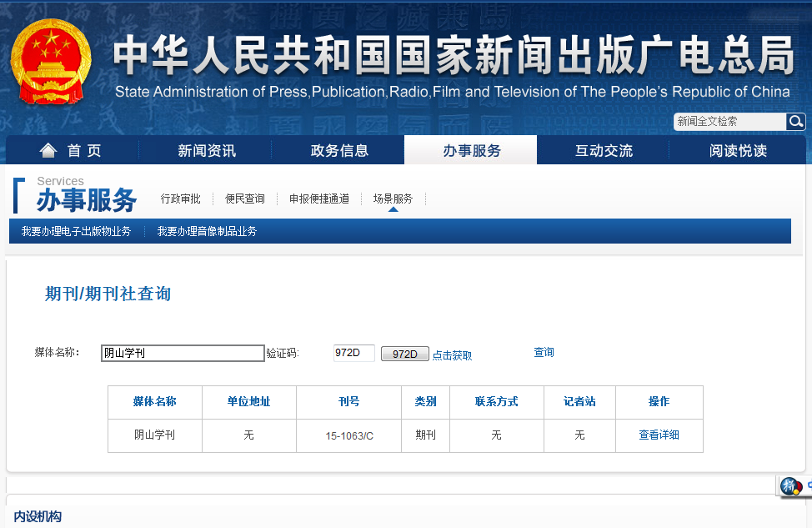This screenshot has width=812, height=528.
Task: Click the home house icon
Action: point(48,150)
